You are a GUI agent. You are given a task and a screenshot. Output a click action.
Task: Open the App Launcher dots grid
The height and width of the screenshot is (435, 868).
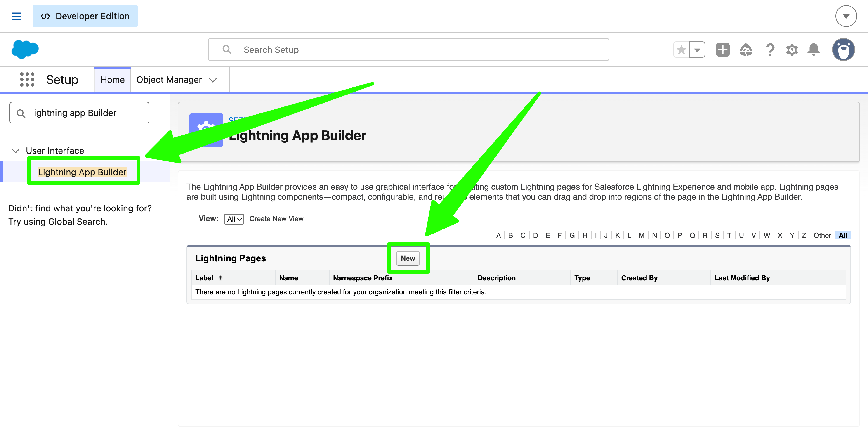pos(27,80)
